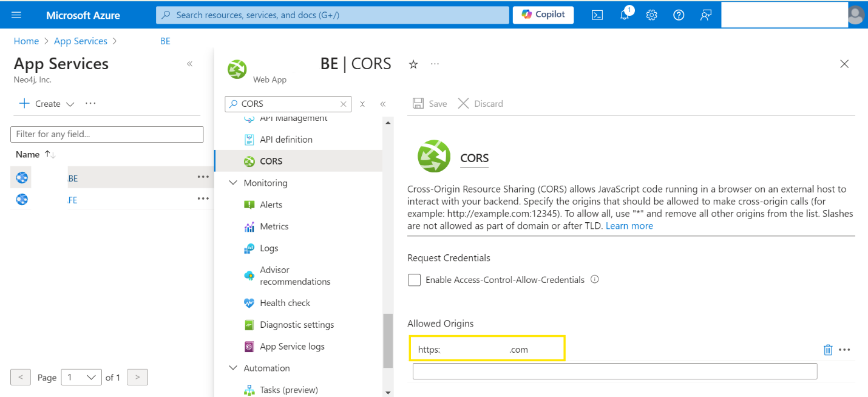Go to previous page of results
Image resolution: width=868 pixels, height=397 pixels.
(21, 378)
